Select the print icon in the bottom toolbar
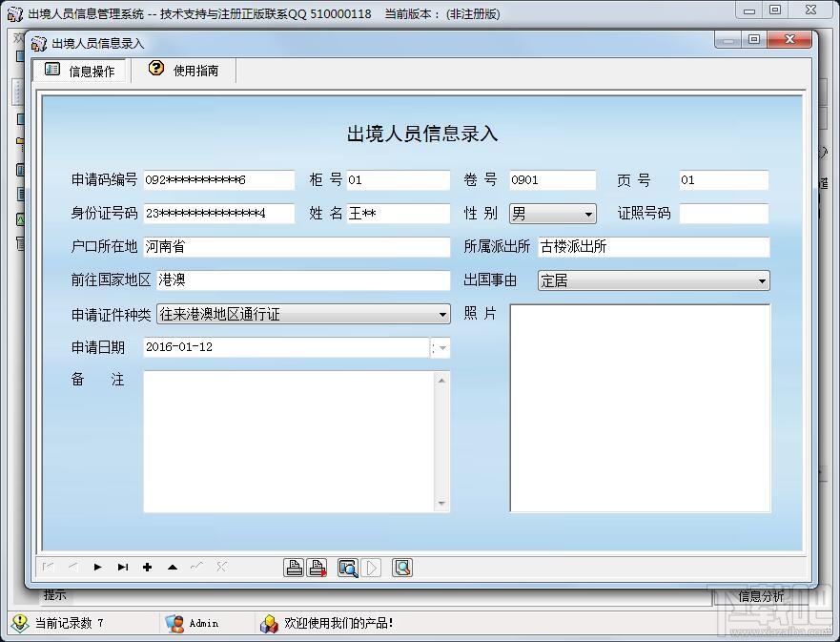 click(295, 567)
